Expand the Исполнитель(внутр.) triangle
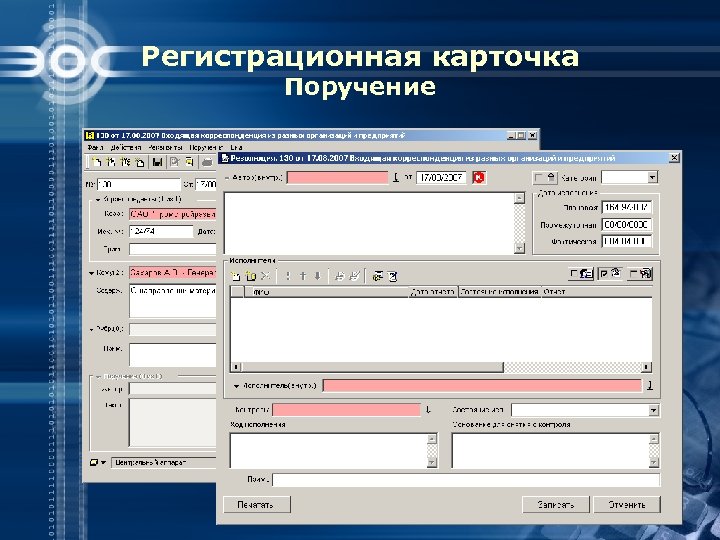 click(x=236, y=386)
